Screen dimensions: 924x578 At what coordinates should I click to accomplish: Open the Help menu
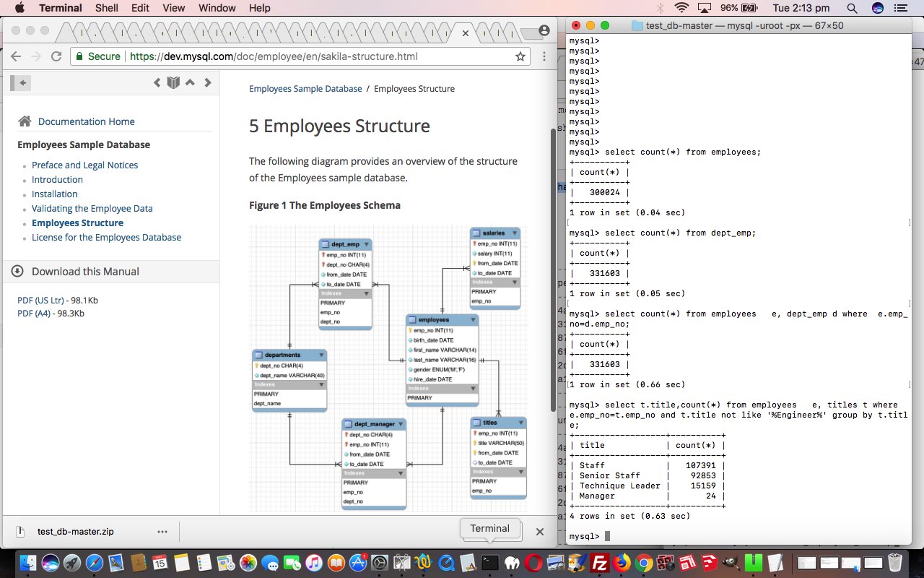[259, 8]
